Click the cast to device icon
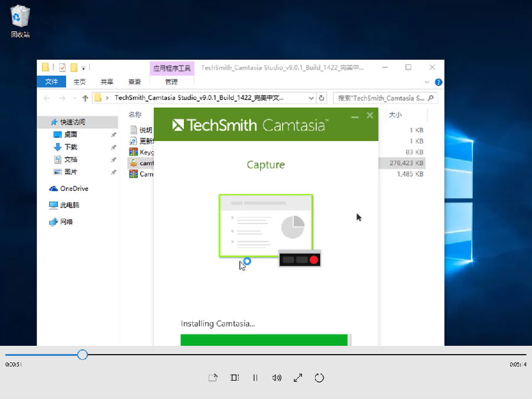The image size is (532, 399). click(213, 378)
